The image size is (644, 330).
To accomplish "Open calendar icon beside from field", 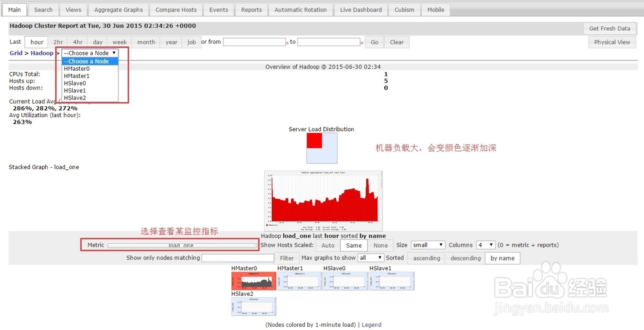I will [287, 42].
